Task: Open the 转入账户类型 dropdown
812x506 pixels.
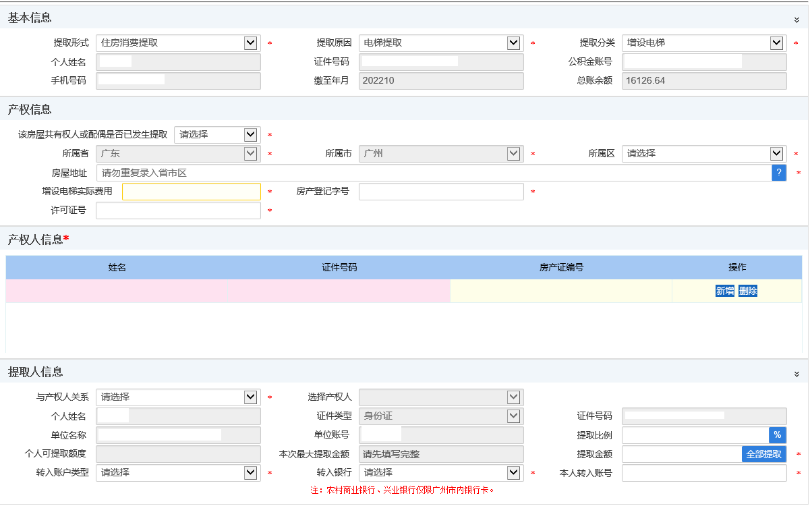Action: point(178,473)
